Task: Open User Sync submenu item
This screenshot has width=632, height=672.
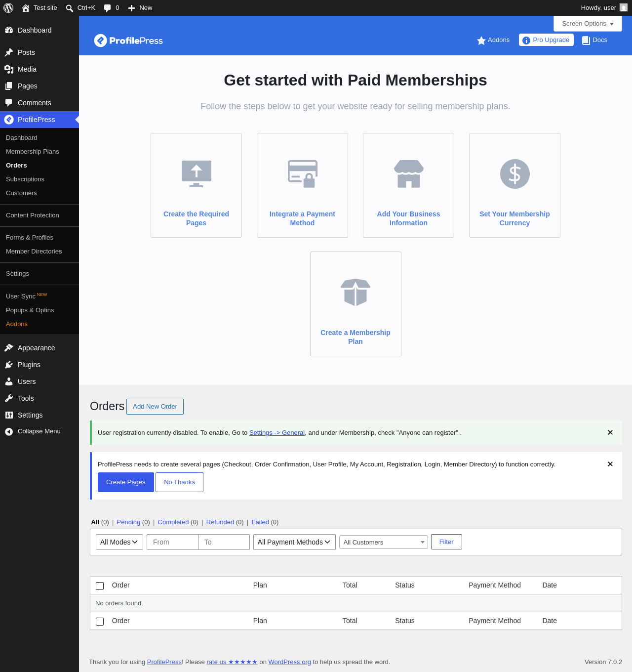Action: pyautogui.click(x=27, y=296)
